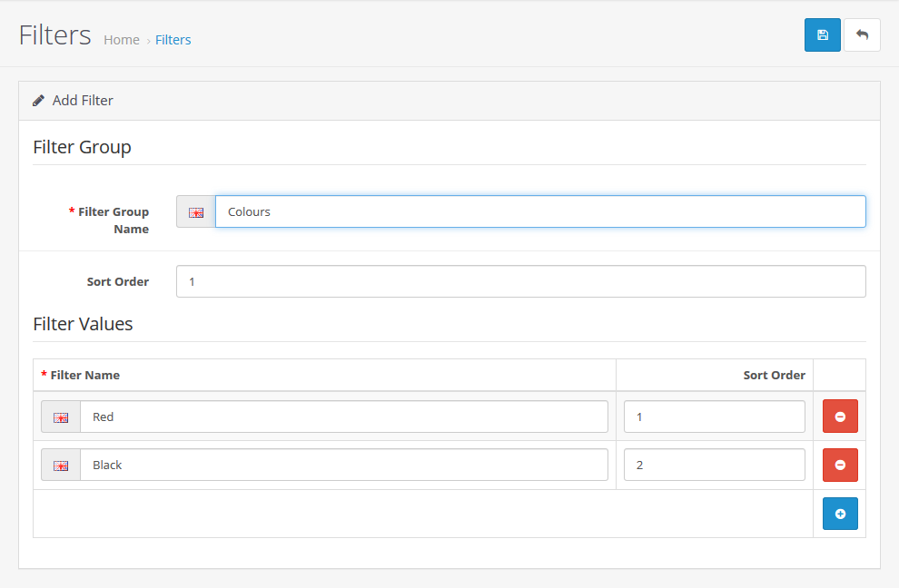Image resolution: width=899 pixels, height=588 pixels.
Task: Go to Home in the breadcrumb
Action: (x=122, y=40)
